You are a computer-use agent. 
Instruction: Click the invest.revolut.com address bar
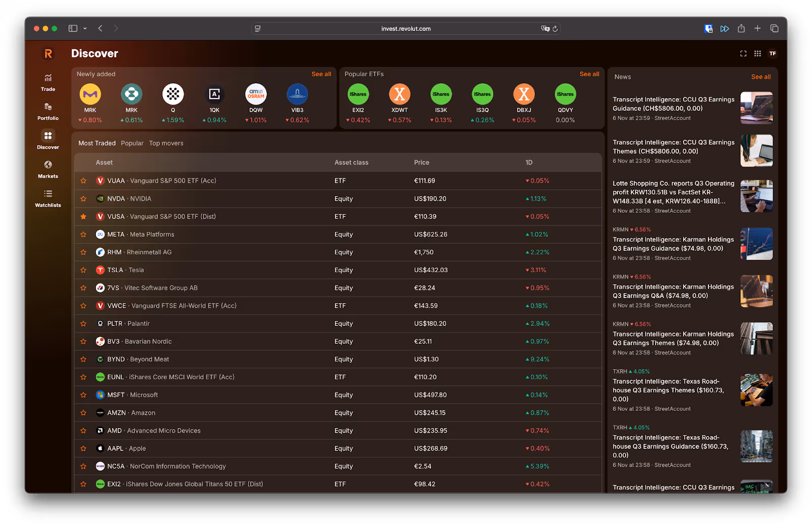[x=406, y=29]
